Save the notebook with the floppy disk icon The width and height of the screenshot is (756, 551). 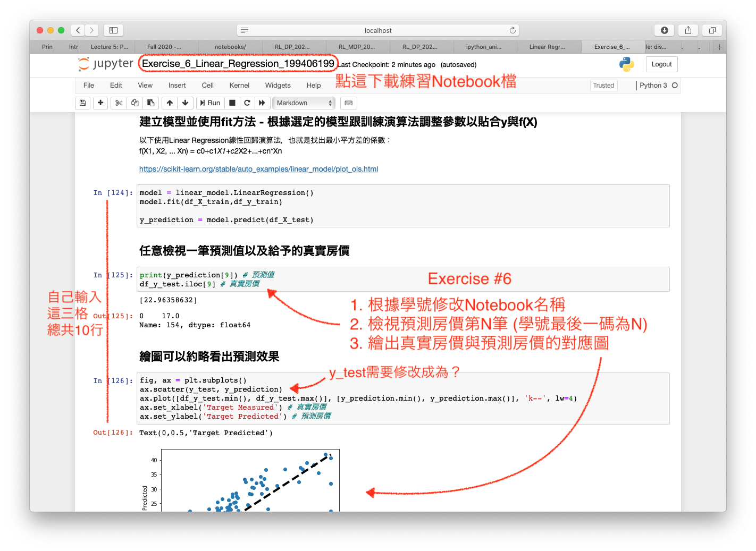(82, 103)
